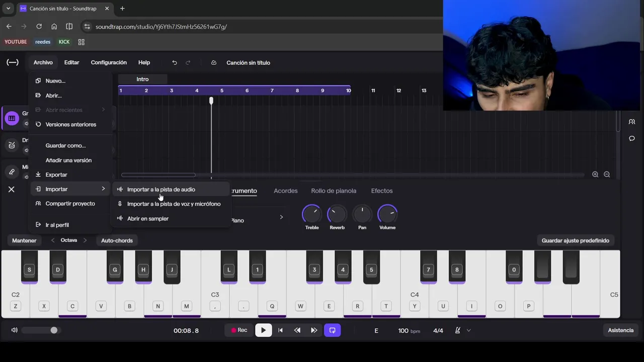The image size is (644, 362).
Task: Click the master volume slider handle
Action: click(54, 330)
